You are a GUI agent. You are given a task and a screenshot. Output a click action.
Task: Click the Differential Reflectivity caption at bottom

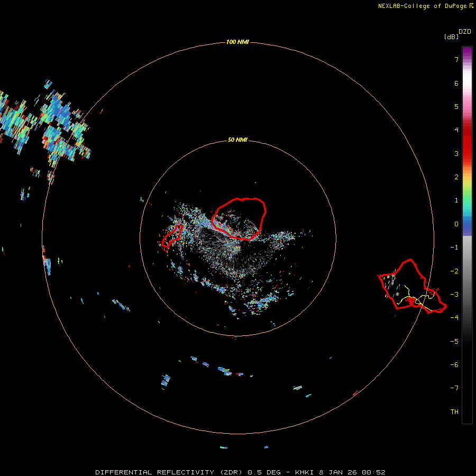[x=240, y=472]
